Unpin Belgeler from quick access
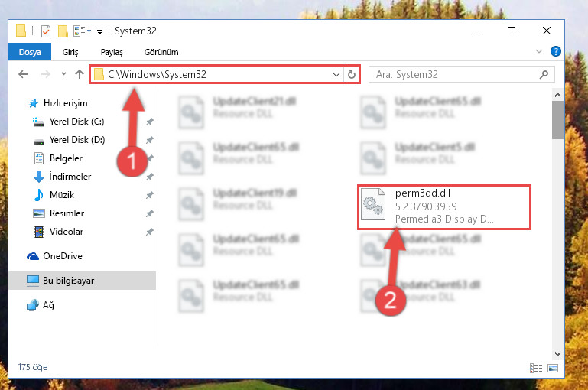Screen dimensions: 588x390 [150, 158]
